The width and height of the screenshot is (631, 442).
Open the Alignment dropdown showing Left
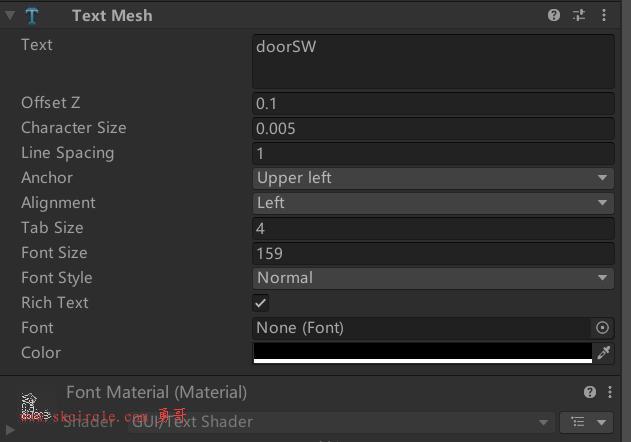coord(433,203)
